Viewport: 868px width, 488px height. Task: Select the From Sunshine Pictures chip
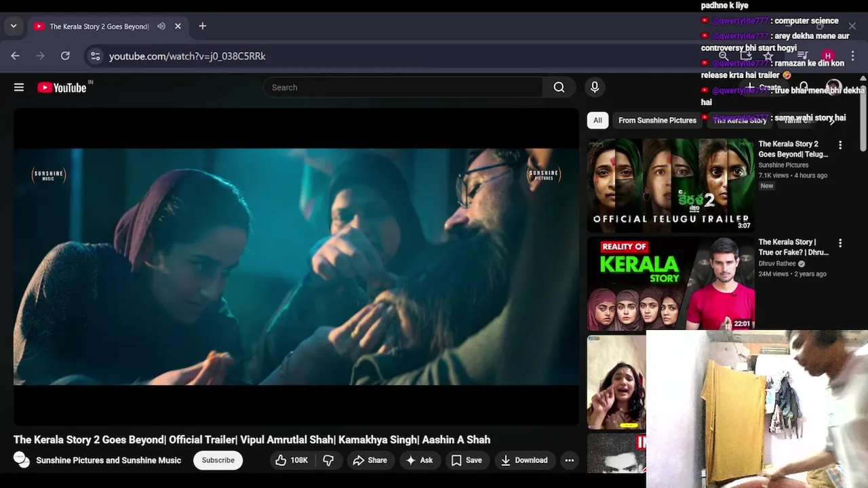click(657, 120)
